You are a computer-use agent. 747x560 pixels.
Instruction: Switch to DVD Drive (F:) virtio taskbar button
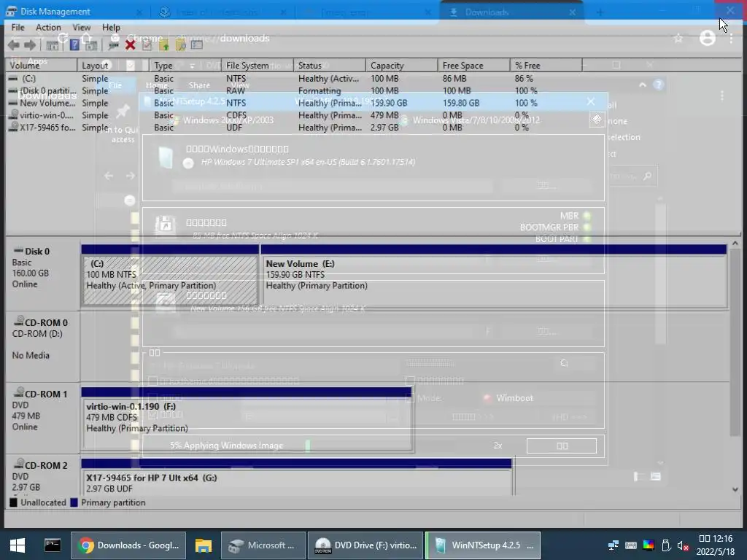tap(365, 545)
